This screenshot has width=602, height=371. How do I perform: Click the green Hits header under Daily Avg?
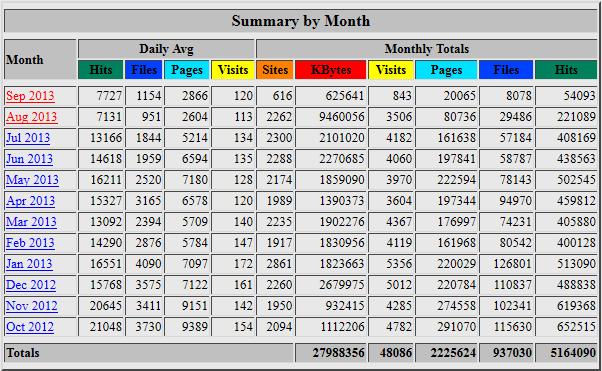coord(101,70)
